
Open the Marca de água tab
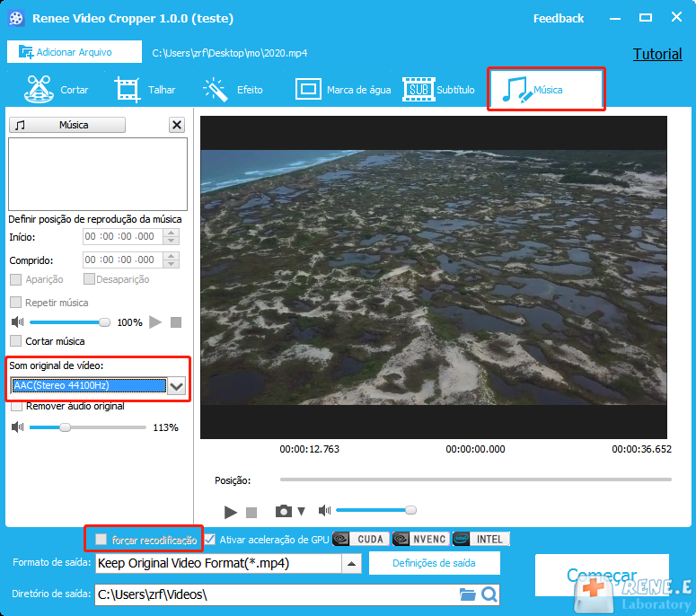pos(344,90)
